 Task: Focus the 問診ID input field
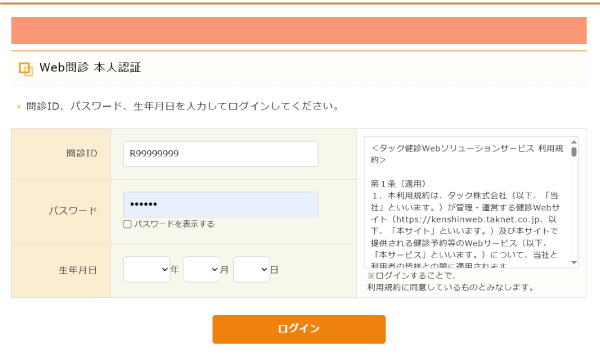[x=220, y=154]
